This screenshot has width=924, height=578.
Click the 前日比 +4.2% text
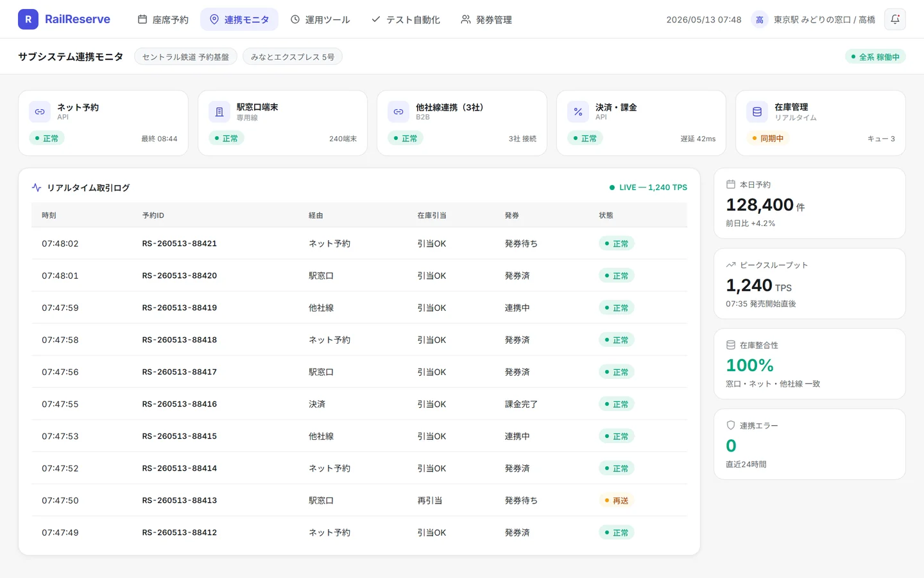click(750, 223)
